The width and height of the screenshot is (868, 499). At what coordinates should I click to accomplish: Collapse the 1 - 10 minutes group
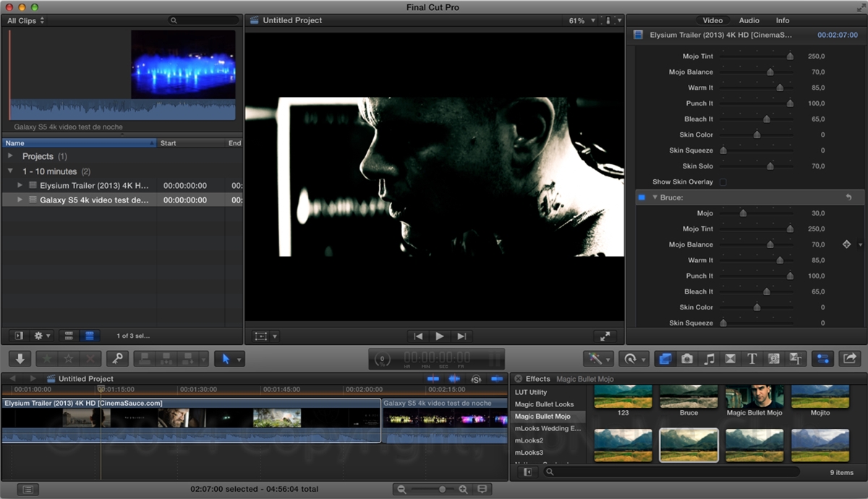click(10, 171)
